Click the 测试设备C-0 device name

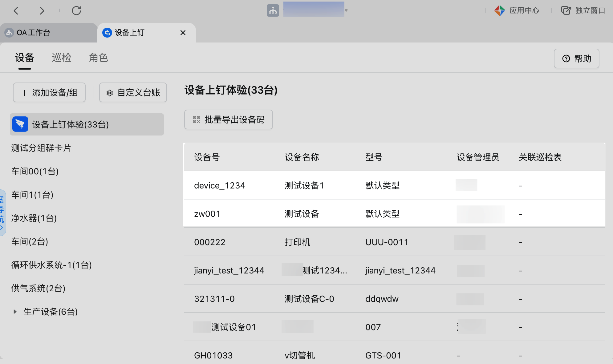coord(309,299)
